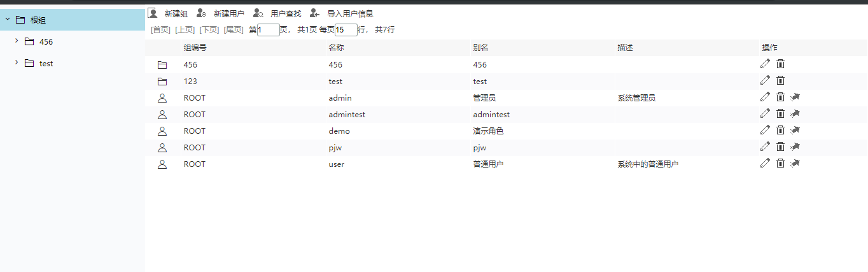Click the demo name cell
Screen dimensions: 868x272
click(x=339, y=131)
